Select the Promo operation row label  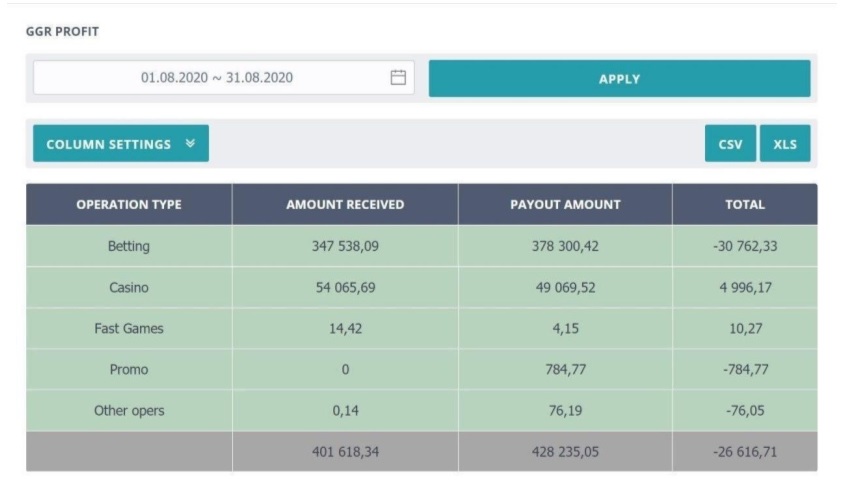click(128, 370)
